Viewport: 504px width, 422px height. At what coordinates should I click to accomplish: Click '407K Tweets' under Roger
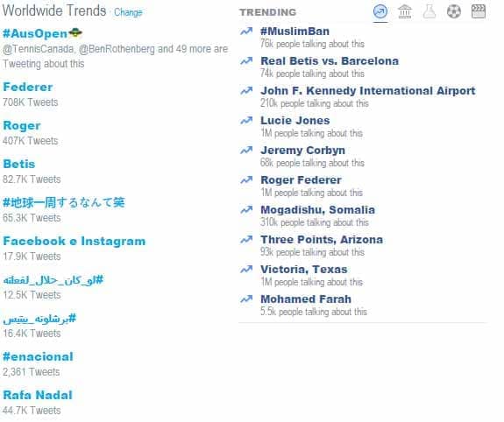pyautogui.click(x=31, y=141)
